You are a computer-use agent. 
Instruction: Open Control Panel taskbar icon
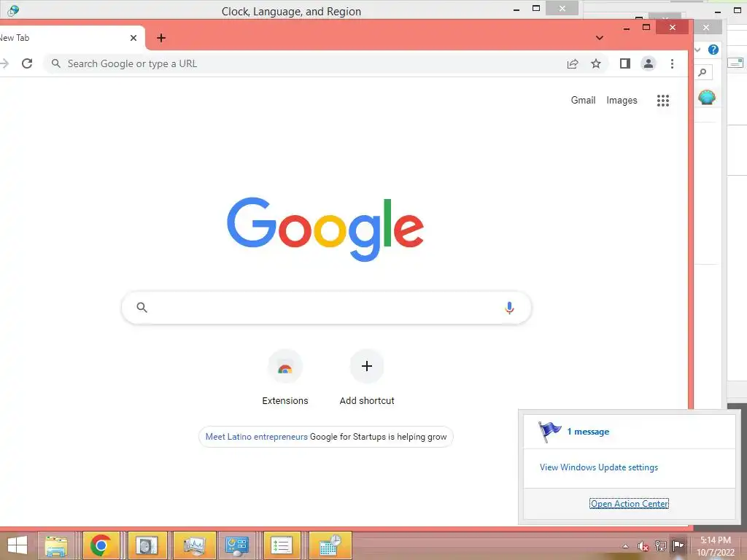tap(237, 545)
